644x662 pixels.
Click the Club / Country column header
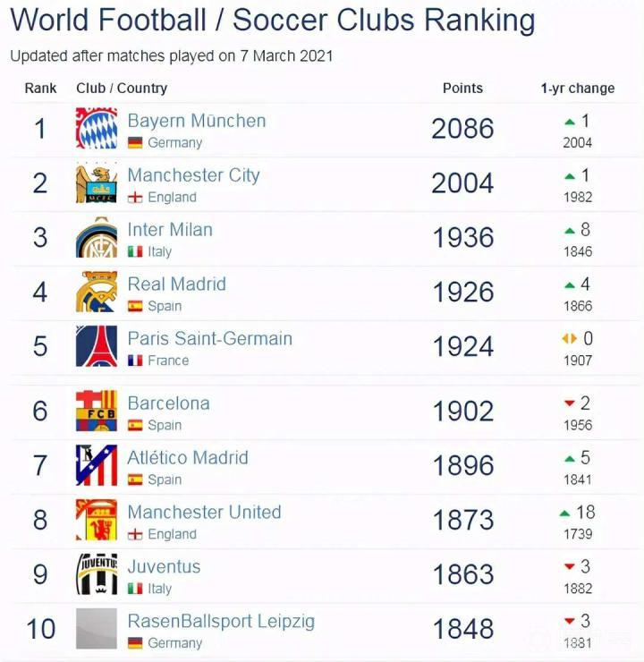122,89
